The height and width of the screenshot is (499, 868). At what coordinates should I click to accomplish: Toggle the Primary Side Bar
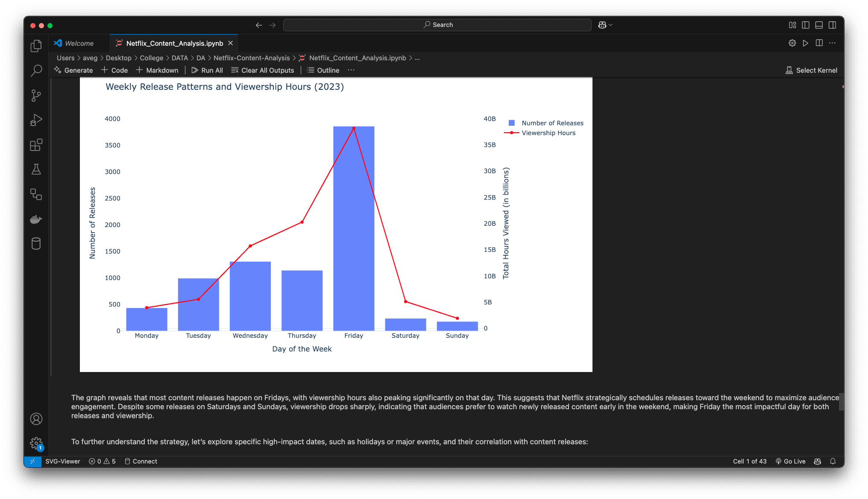click(806, 25)
